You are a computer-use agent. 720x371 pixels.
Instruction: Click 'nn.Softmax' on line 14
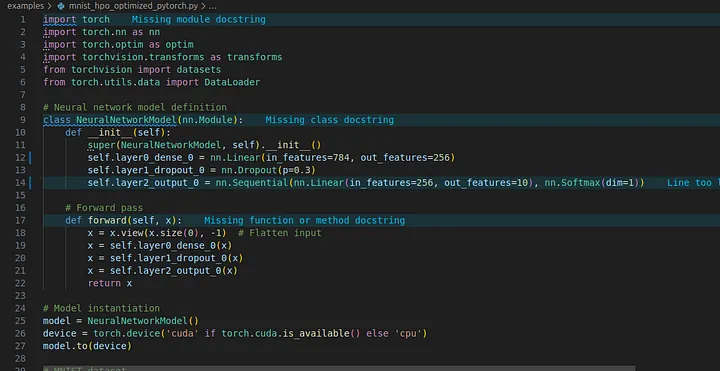(x=572, y=183)
